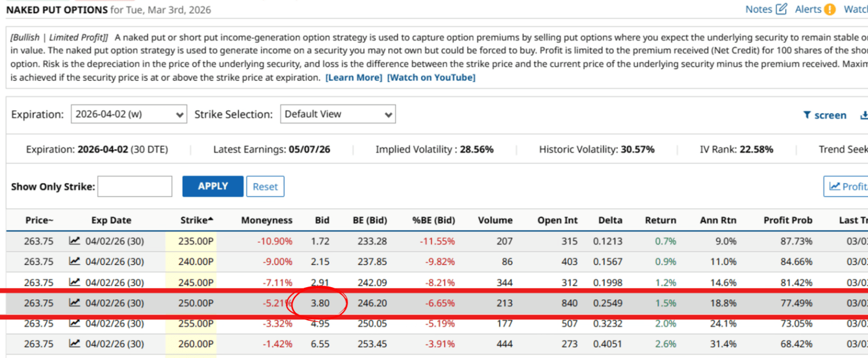Open the Notes edit icon

(782, 9)
